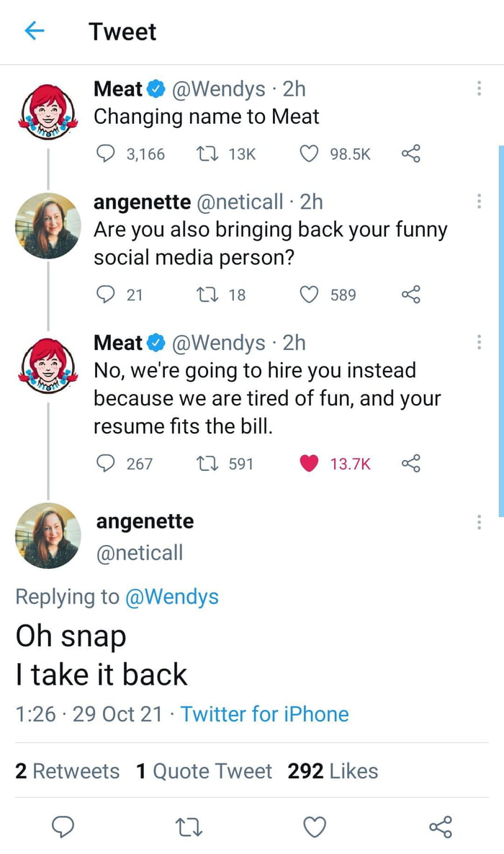Share angenette's 'funny social media person' tweet

point(411,295)
